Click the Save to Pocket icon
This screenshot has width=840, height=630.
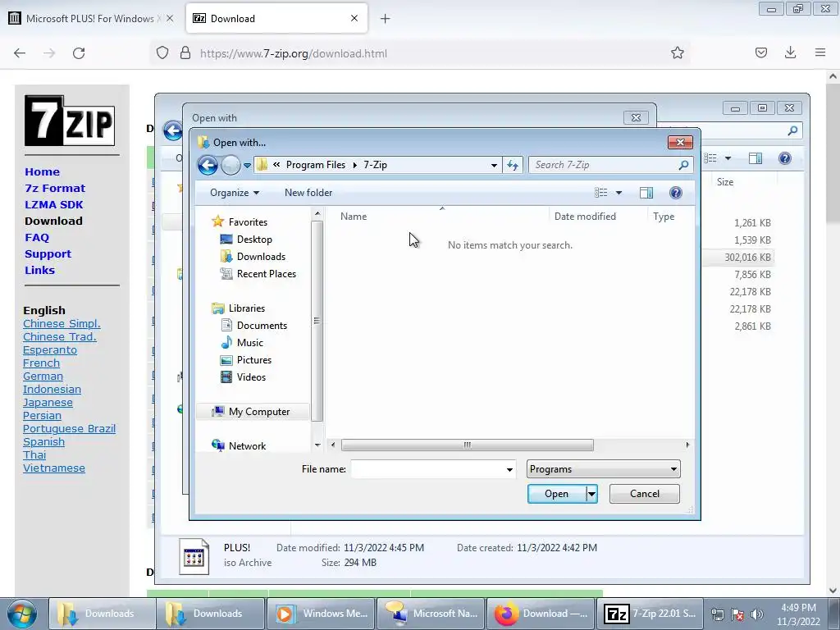760,52
